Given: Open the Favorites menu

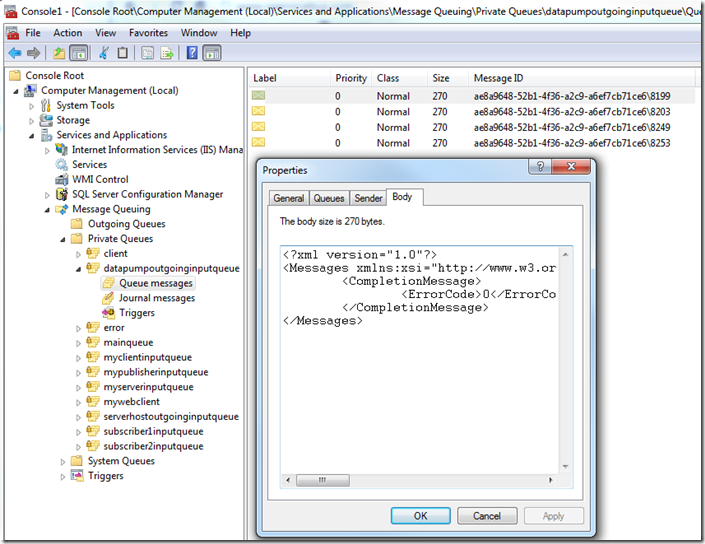Looking at the screenshot, I should [x=148, y=33].
